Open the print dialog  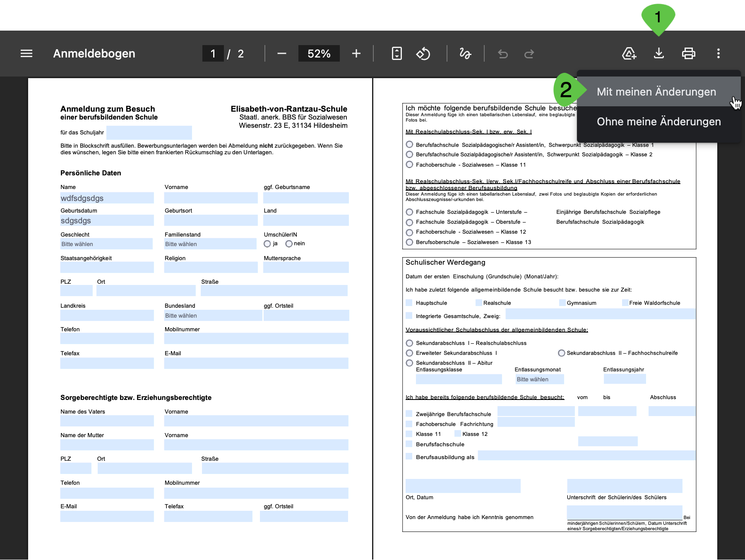click(689, 53)
